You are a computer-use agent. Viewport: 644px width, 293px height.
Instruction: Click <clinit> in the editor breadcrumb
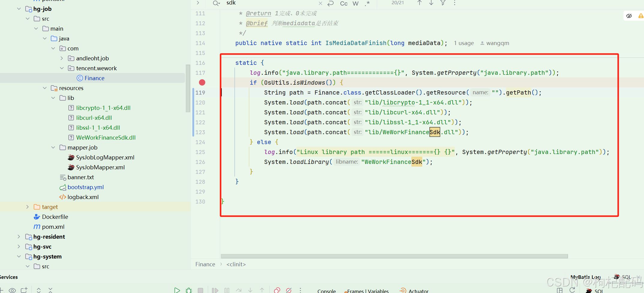[236, 264]
